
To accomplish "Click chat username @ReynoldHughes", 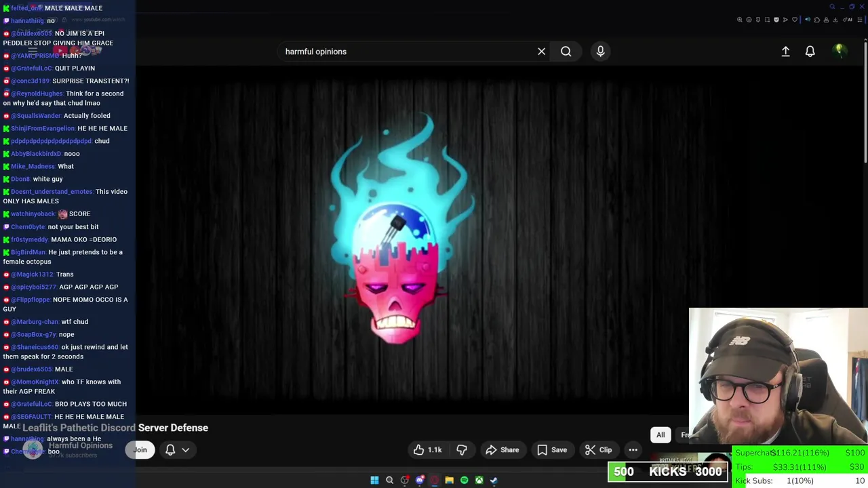I will point(37,94).
